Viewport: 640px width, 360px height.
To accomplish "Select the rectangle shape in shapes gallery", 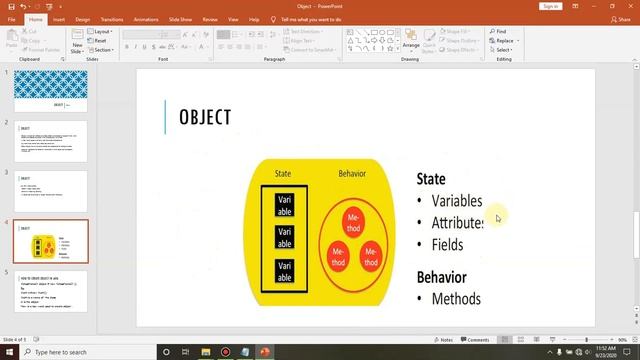I will click(374, 32).
